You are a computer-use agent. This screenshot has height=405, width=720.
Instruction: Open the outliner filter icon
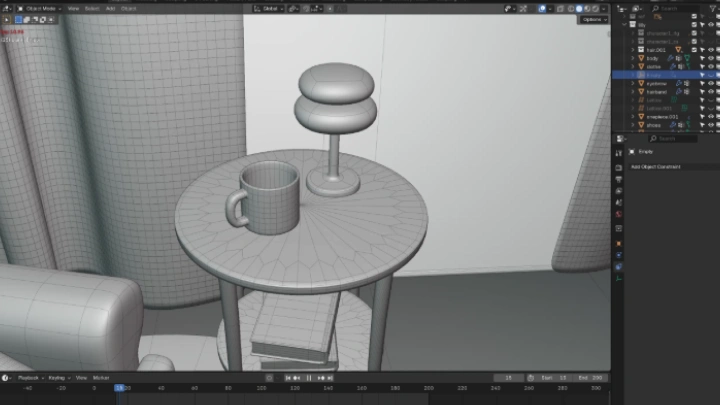point(713,8)
